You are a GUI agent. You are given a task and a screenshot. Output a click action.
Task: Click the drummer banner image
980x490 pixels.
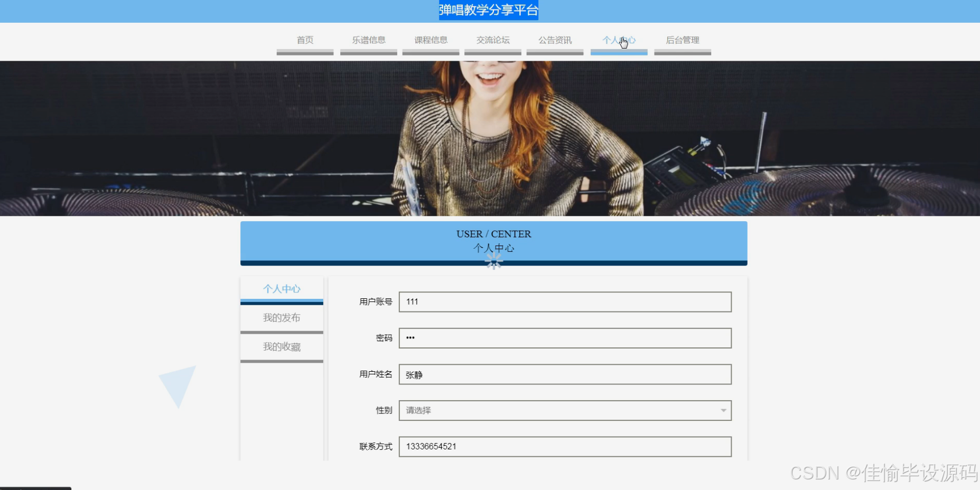[490, 138]
